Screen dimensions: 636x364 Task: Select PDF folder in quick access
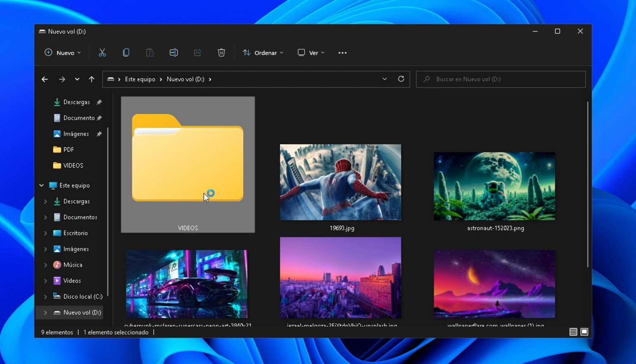click(64, 150)
